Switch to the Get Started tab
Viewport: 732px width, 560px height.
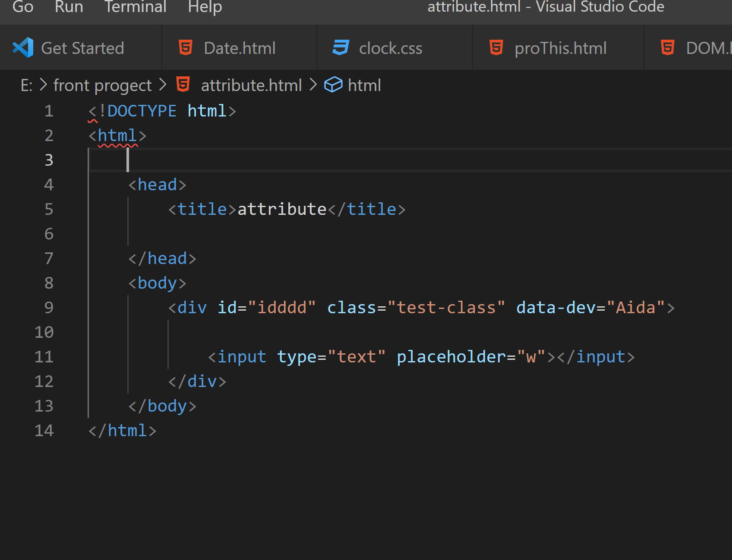[x=81, y=48]
